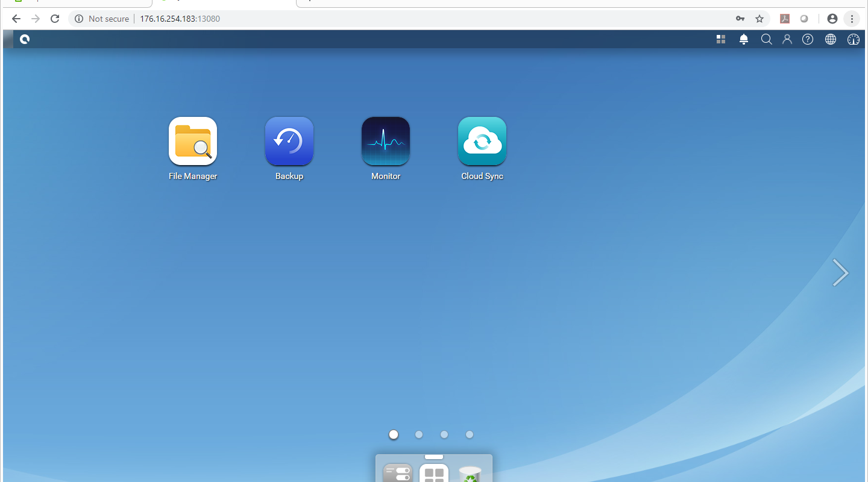Open the app grid icon in dock
868x482 pixels.
tap(434, 473)
